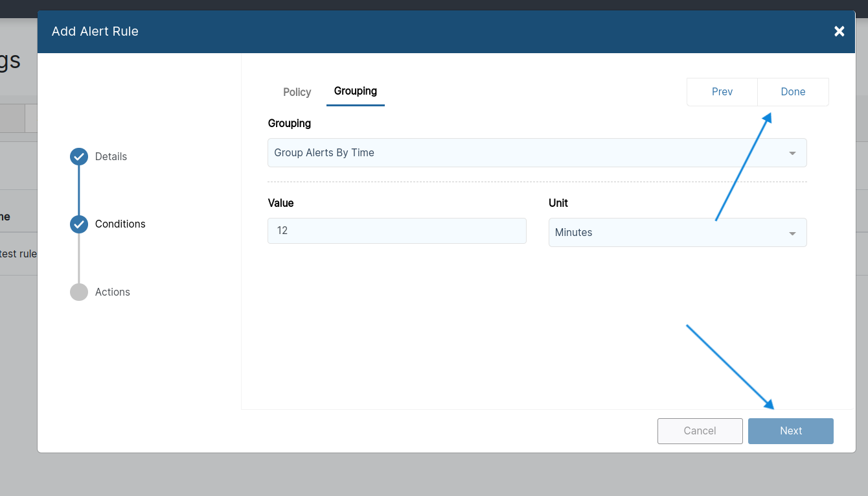Click the Unit dropdown chevron arrow
This screenshot has height=496, width=868.
(792, 232)
